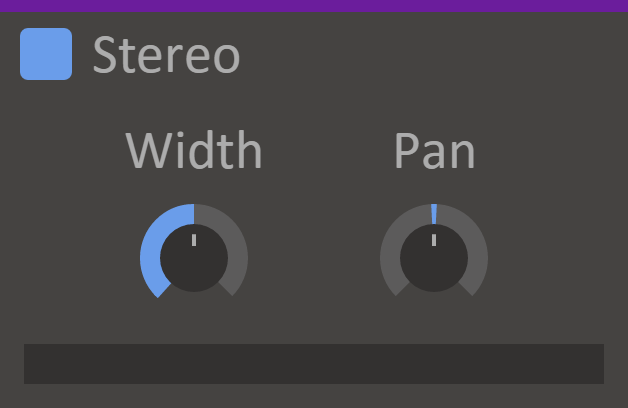Click the lower-left start of Width arc

[x=158, y=289]
